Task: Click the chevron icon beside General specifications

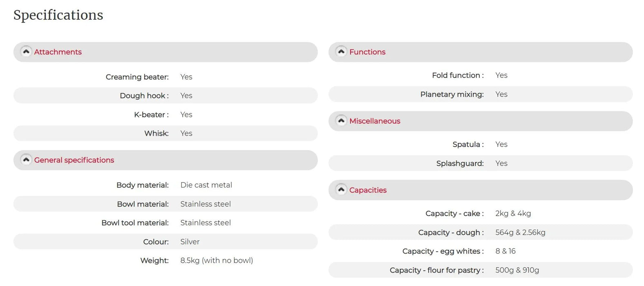Action: coord(26,160)
